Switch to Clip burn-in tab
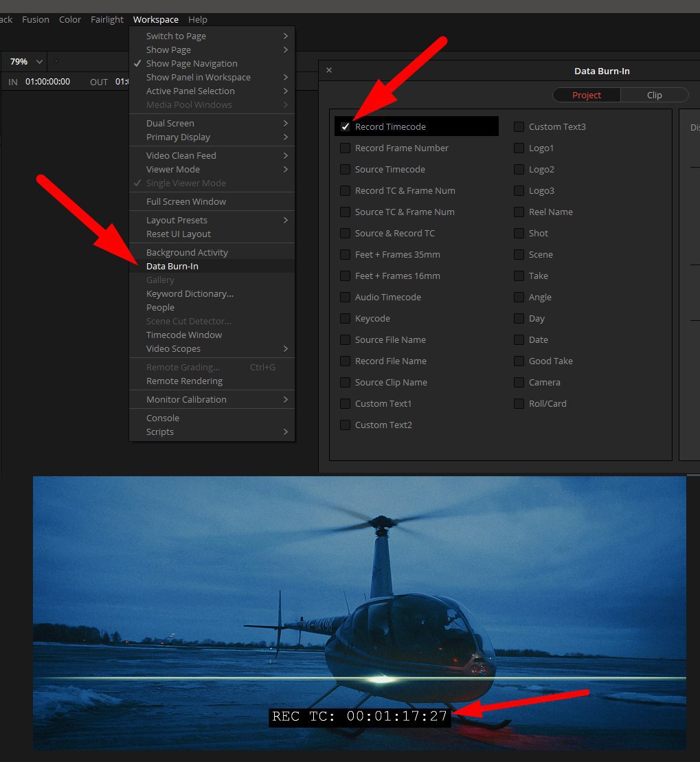The height and width of the screenshot is (762, 700). pos(655,95)
